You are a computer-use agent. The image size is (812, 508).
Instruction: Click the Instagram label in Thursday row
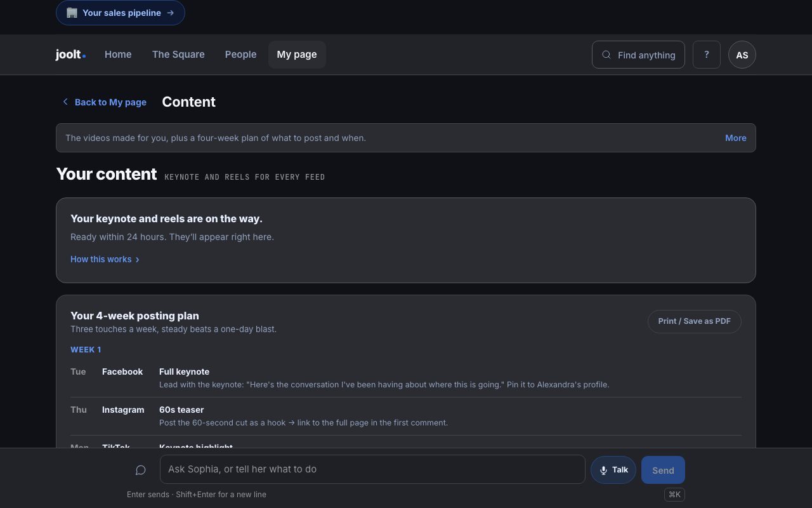tap(123, 410)
